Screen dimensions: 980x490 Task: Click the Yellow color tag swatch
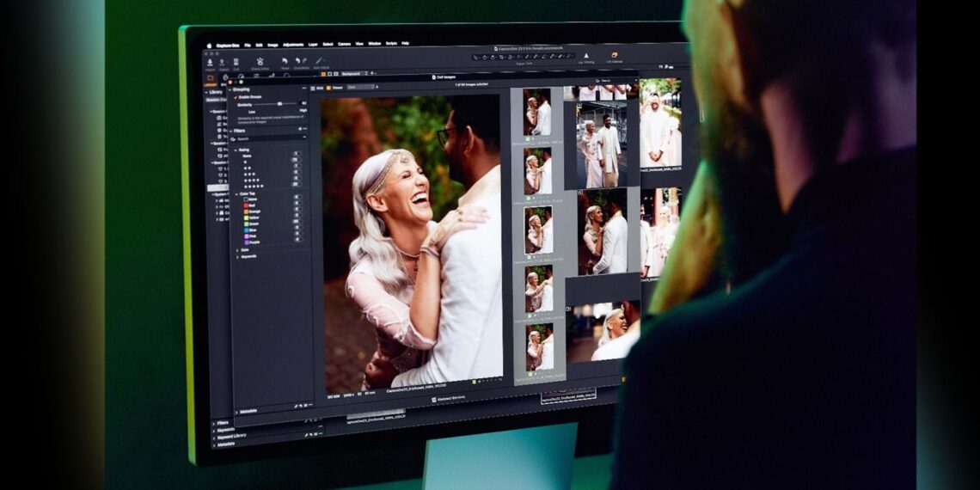tap(246, 217)
